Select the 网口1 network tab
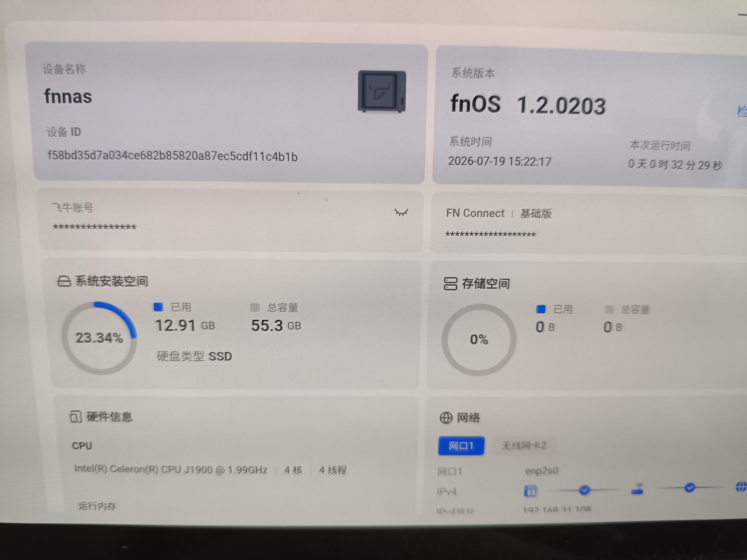The height and width of the screenshot is (560, 747). tap(461, 446)
